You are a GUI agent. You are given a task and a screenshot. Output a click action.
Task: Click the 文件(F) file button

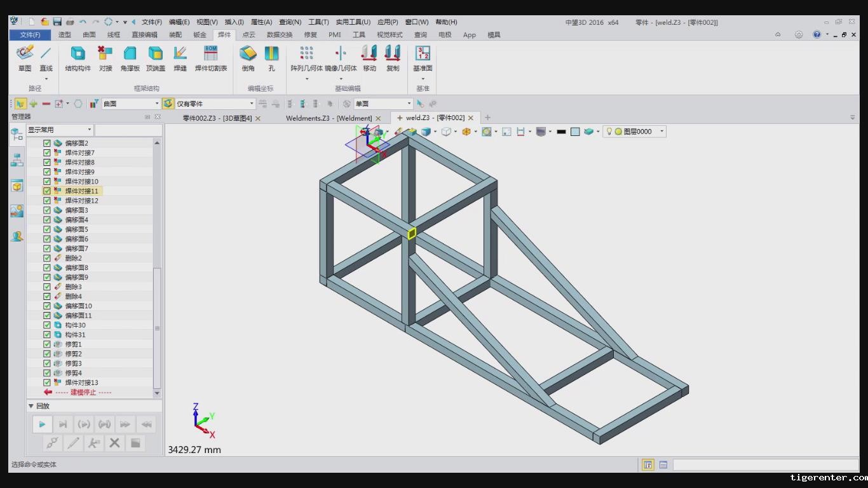30,35
